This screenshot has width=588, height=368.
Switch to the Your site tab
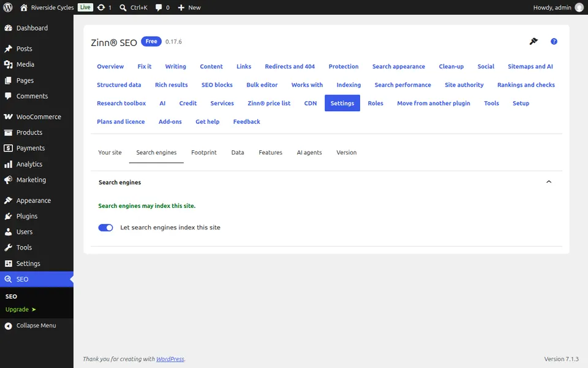pos(110,153)
